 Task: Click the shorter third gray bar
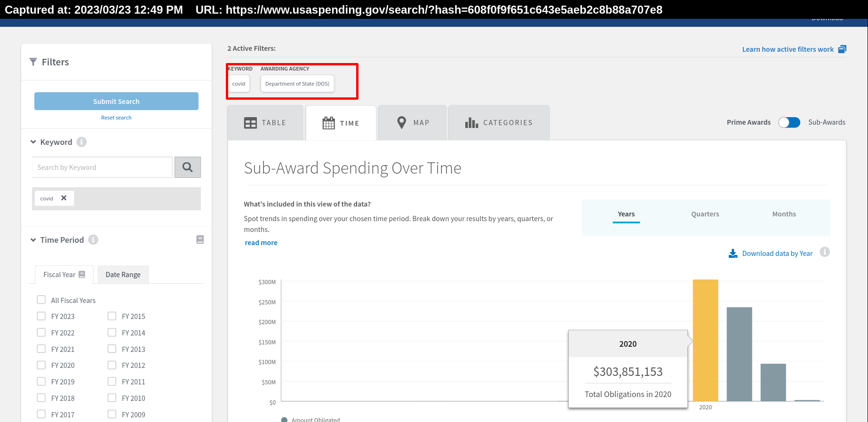[773, 382]
